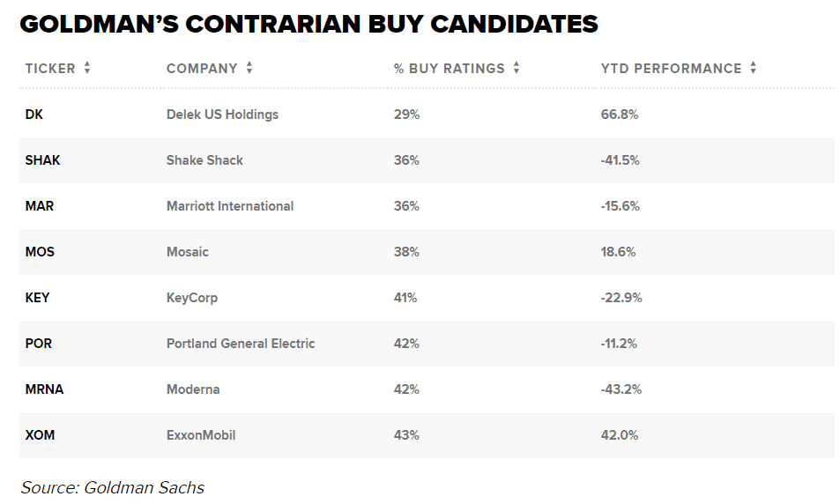Click Portland General Electric company name
The image size is (840, 504).
[x=241, y=344]
